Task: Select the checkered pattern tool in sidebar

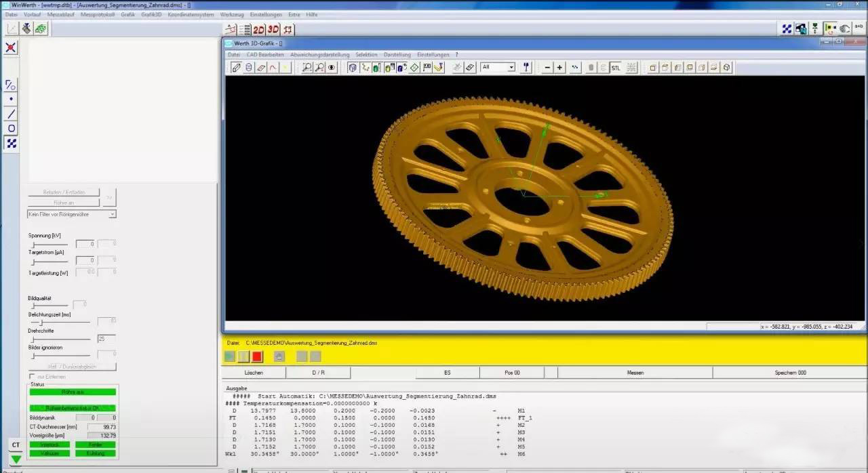Action: 11,143
